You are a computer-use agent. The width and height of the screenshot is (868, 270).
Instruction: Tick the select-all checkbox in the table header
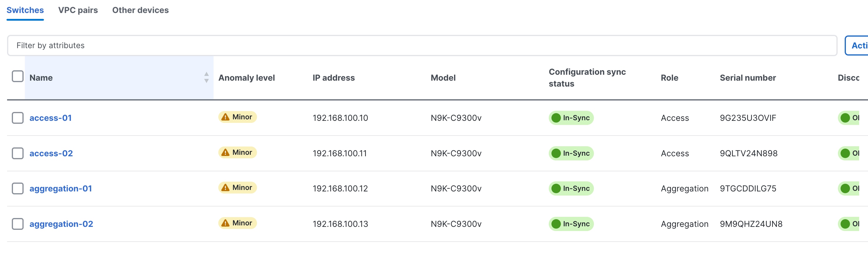click(x=17, y=76)
